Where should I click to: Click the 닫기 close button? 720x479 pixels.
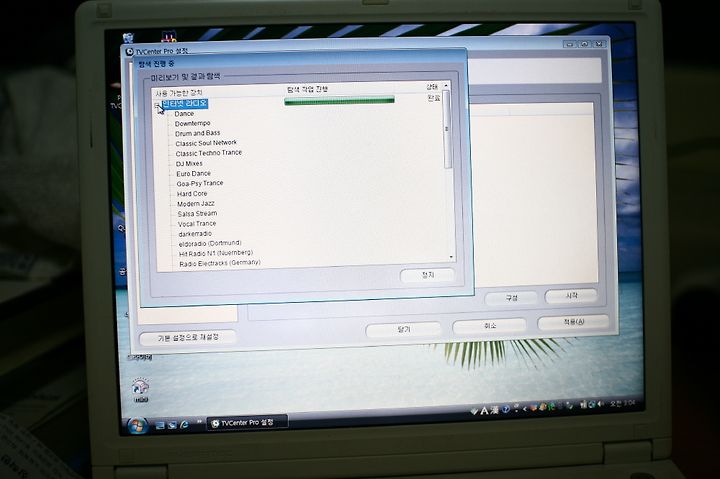coord(403,330)
